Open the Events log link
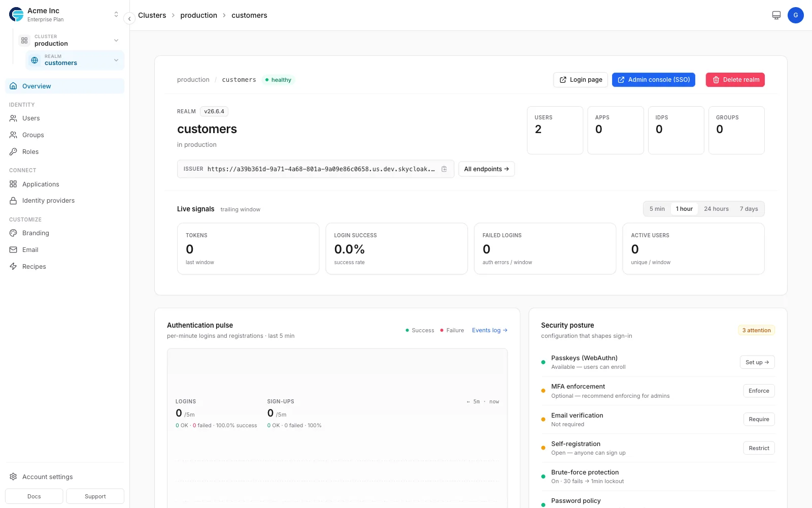Viewport: 812px width, 508px height. (490, 330)
